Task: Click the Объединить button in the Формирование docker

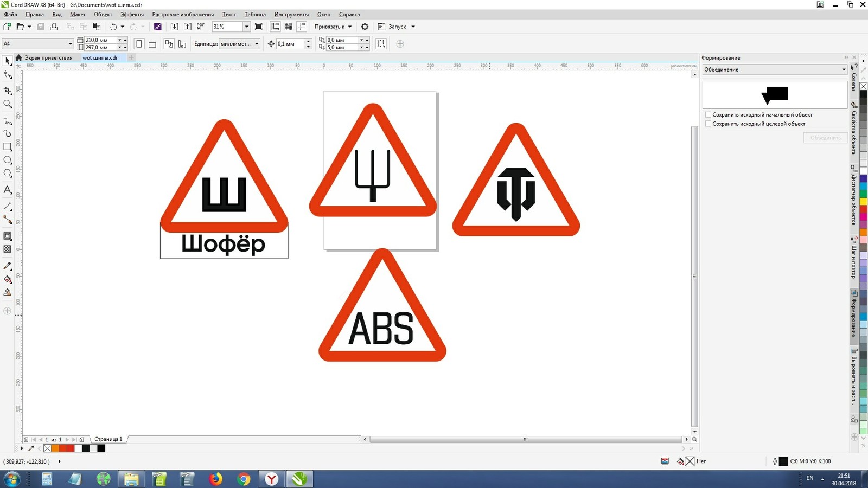Action: tap(825, 138)
